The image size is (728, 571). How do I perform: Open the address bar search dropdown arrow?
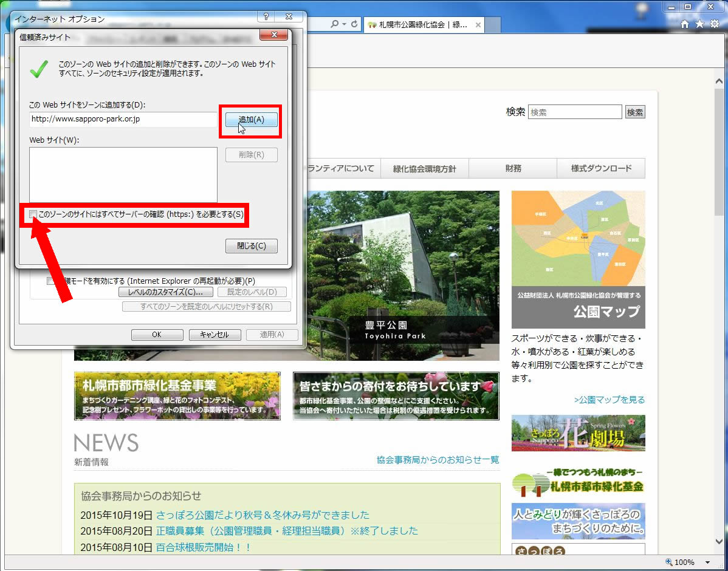(344, 24)
